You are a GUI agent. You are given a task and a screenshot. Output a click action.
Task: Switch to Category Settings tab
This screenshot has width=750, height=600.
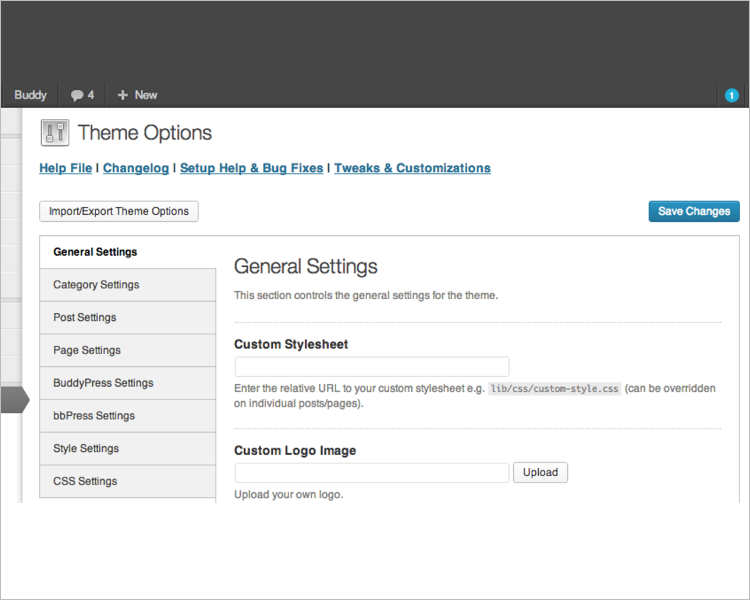pyautogui.click(x=128, y=285)
